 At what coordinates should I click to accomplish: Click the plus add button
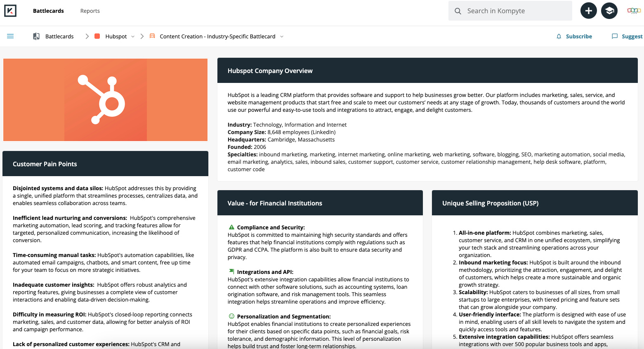pos(589,11)
